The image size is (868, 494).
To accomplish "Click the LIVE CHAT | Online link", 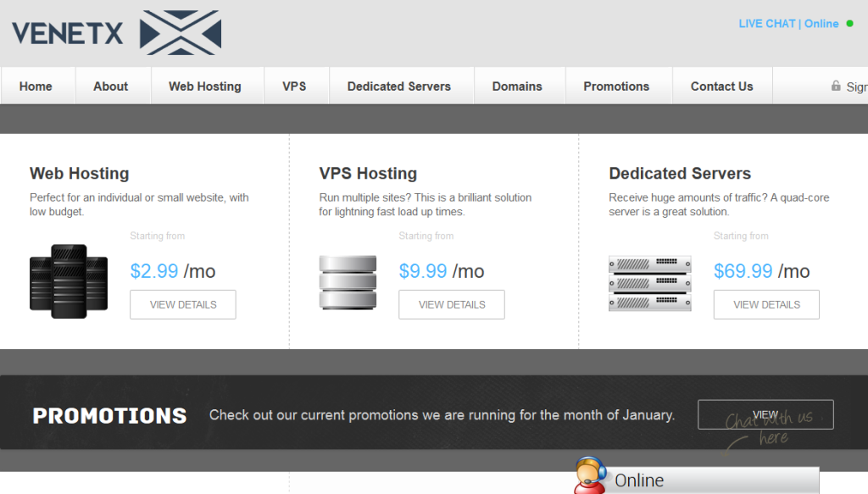I will click(x=788, y=24).
